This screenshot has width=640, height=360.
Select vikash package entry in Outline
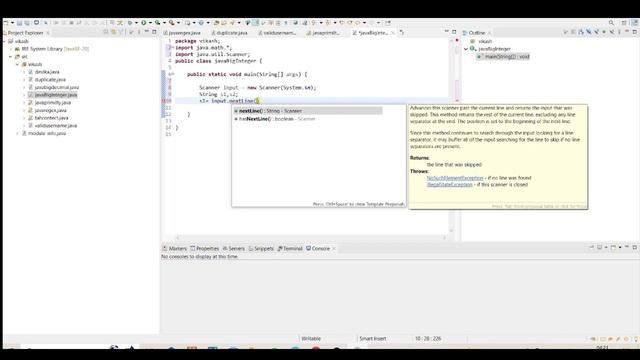[484, 41]
